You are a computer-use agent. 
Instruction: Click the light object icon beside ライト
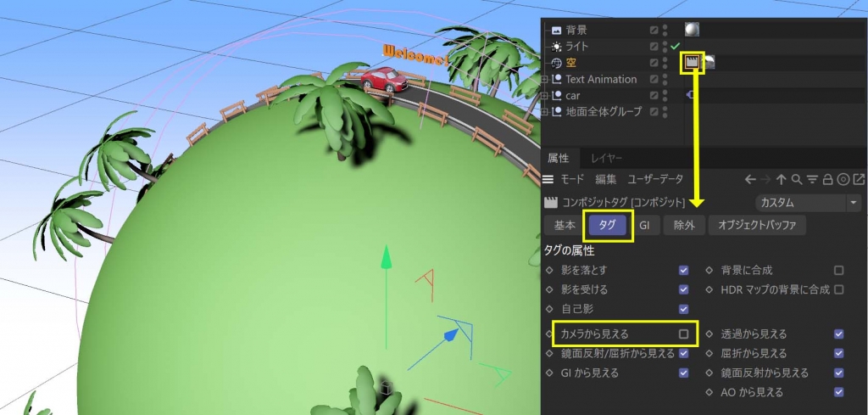tap(556, 47)
